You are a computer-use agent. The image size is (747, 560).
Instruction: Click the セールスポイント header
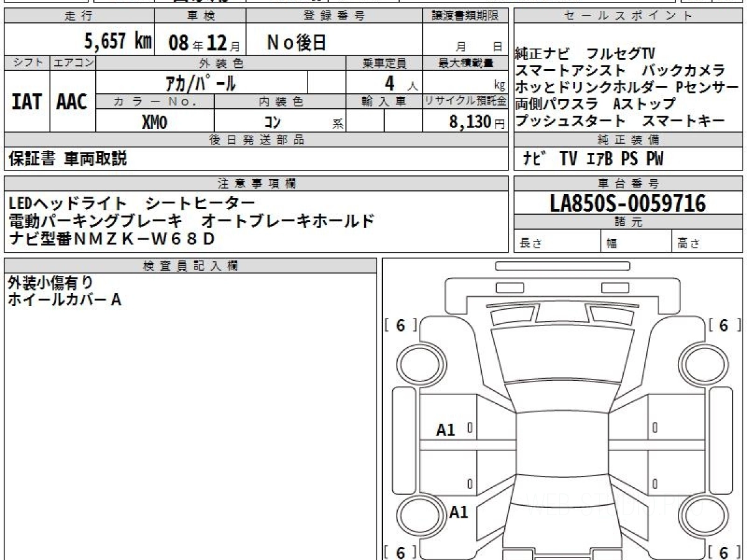[x=629, y=16]
